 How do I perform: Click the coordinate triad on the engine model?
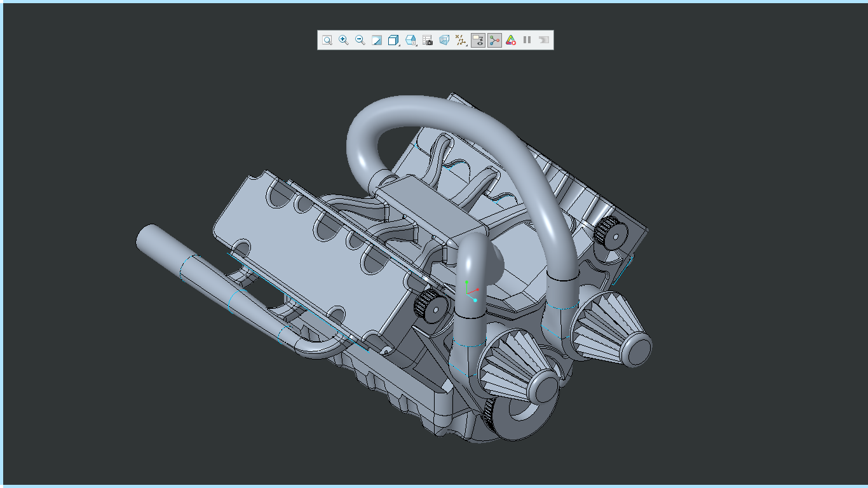click(x=471, y=291)
